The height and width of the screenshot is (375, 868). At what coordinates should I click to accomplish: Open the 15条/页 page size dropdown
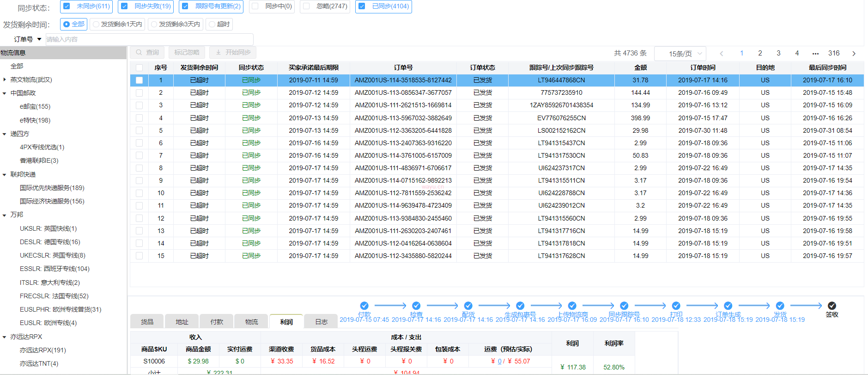click(x=680, y=54)
